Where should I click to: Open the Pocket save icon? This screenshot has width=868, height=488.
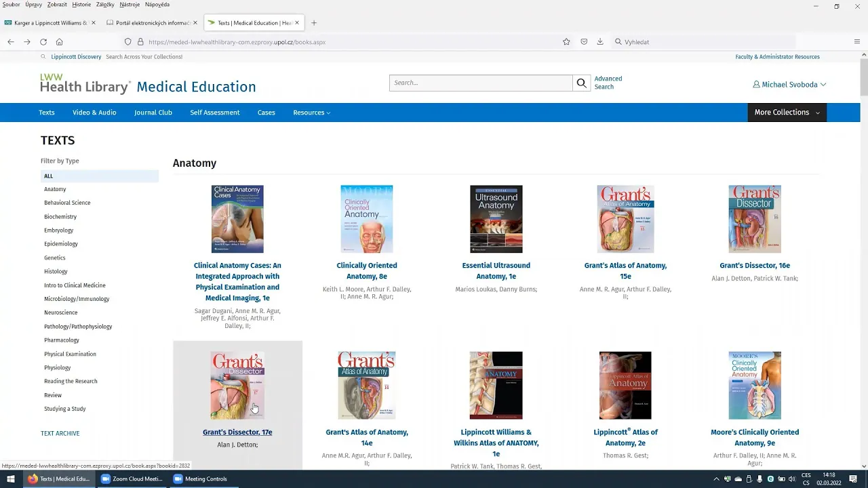point(584,41)
